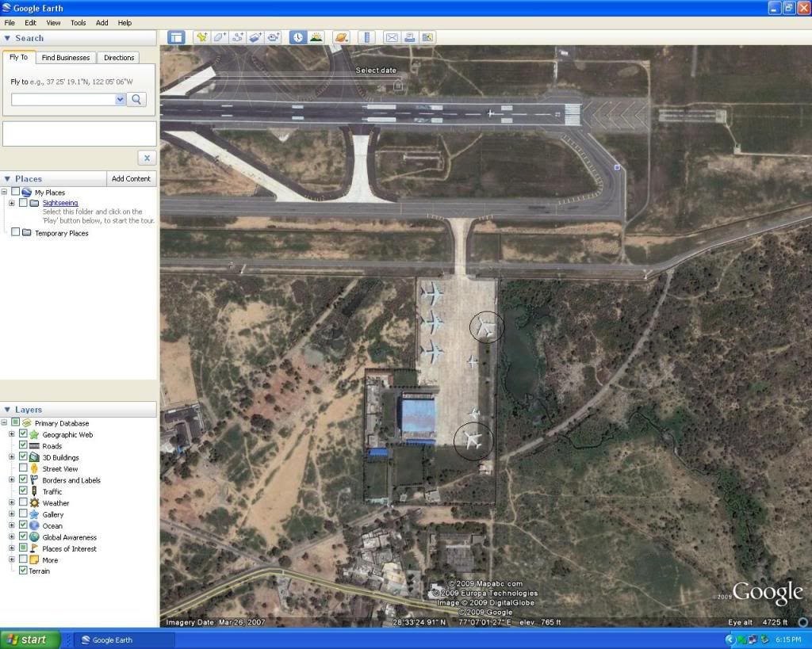The height and width of the screenshot is (649, 812).
Task: Click the Weather sun layer icon
Action: (34, 503)
